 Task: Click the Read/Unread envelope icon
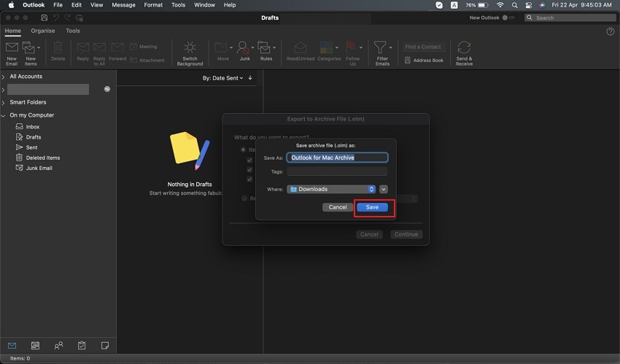pos(301,47)
